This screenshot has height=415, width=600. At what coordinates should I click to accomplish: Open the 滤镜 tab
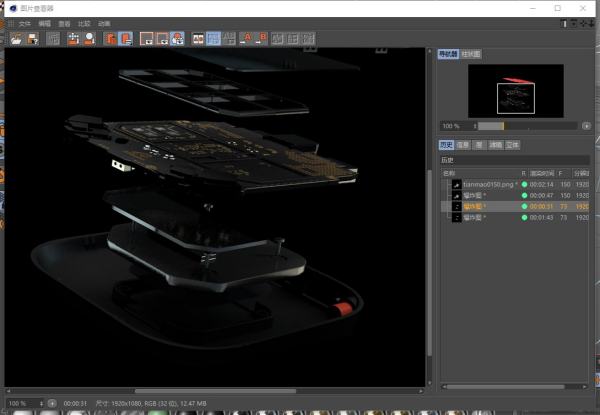point(495,144)
